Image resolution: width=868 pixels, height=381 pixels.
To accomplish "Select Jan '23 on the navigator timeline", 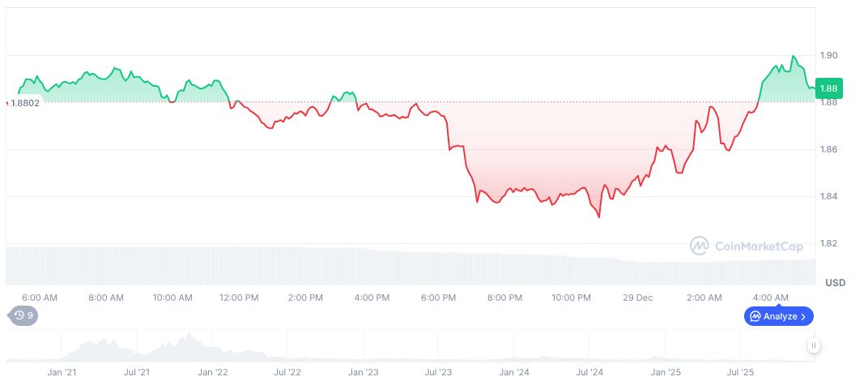I will (x=364, y=372).
